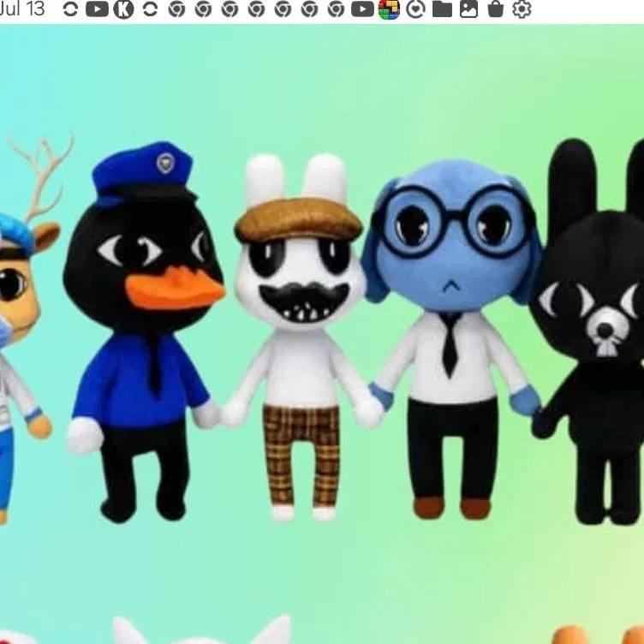The width and height of the screenshot is (644, 644).
Task: Open the YouTube icon next to the K icon
Action: point(97,9)
